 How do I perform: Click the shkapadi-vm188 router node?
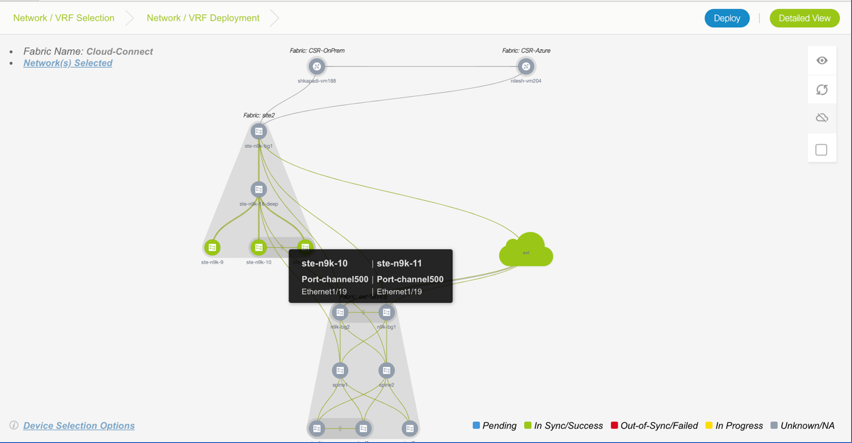316,67
